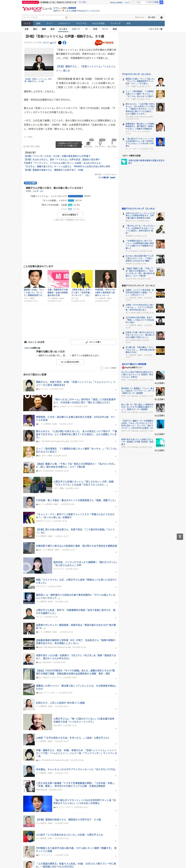Open thumbnail for 織田裕二の姿に article
The width and height of the screenshot is (186, 868).
click(x=34, y=279)
